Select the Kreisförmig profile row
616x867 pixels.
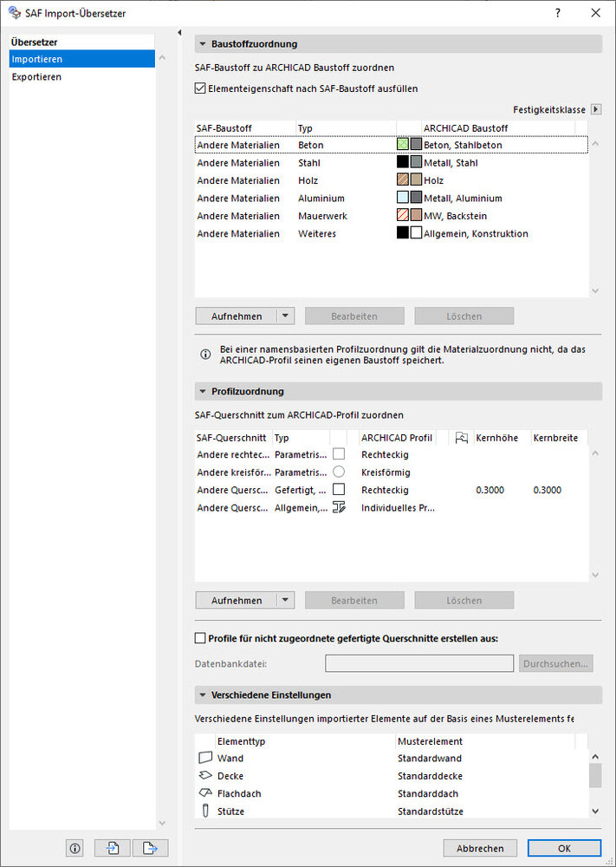point(391,473)
